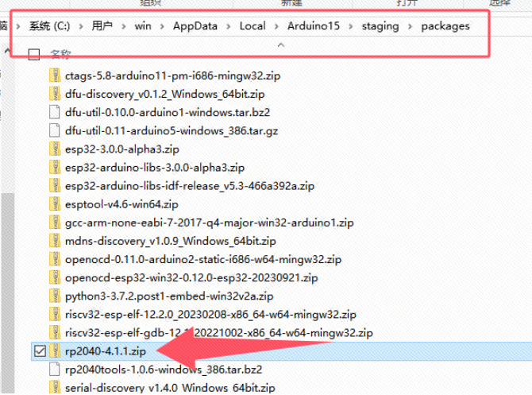Select gcc-arm-none-eabi-7-2017-q4-major-win32-arduino1.zip
Viewport: 532px width, 395px height.
point(210,222)
